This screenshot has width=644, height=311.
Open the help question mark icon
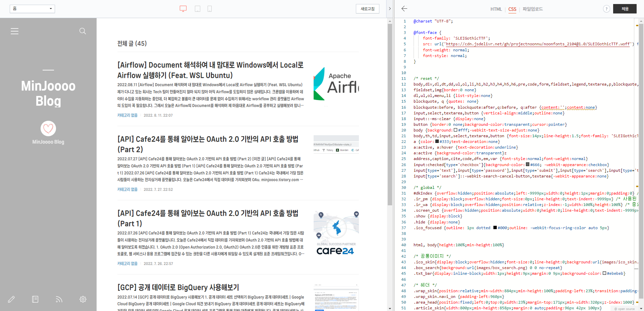coord(606,9)
